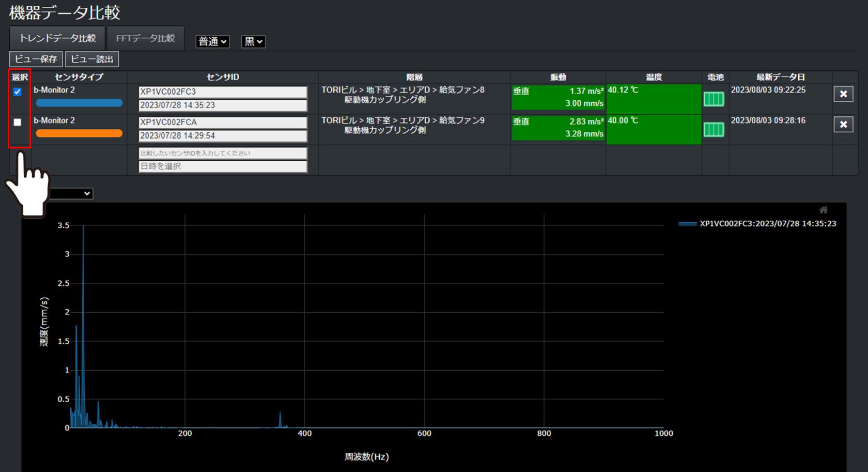Click the 選択 column header

click(x=20, y=77)
